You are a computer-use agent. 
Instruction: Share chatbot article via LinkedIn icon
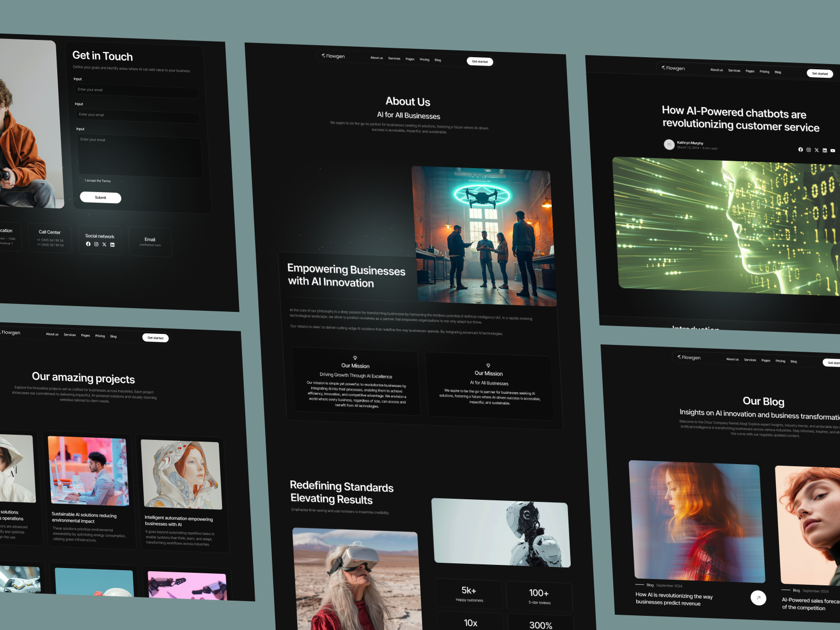825,150
